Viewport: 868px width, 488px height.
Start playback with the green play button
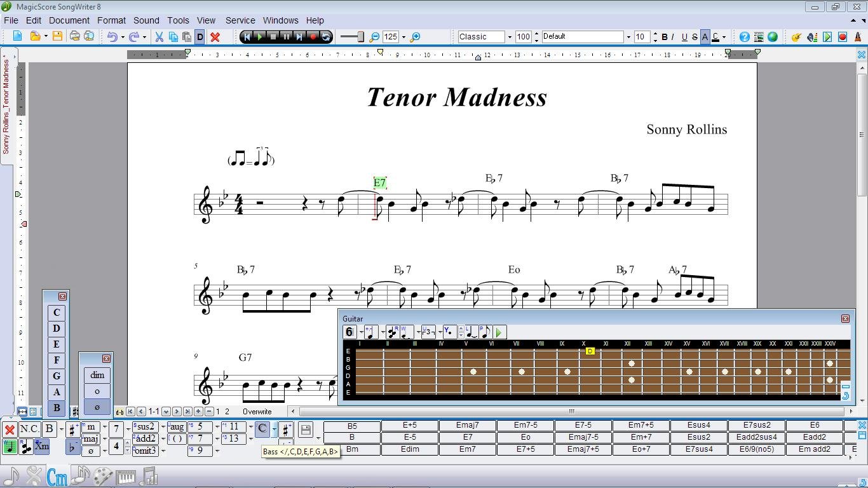tap(260, 37)
